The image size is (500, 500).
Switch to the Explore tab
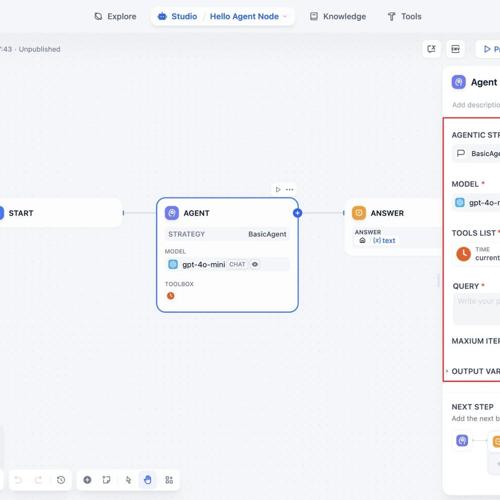(x=115, y=16)
